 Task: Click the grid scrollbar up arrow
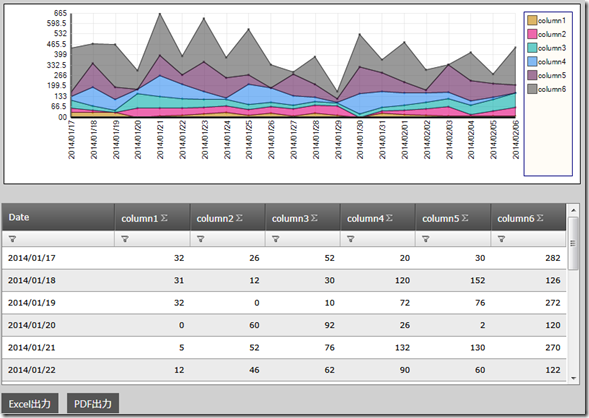(x=573, y=210)
